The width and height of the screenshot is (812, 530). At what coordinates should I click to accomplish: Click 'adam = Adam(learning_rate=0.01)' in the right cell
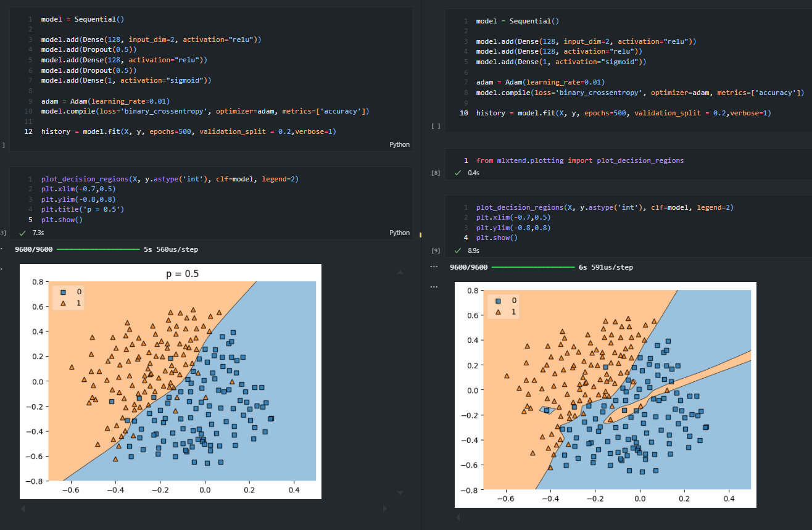click(540, 82)
